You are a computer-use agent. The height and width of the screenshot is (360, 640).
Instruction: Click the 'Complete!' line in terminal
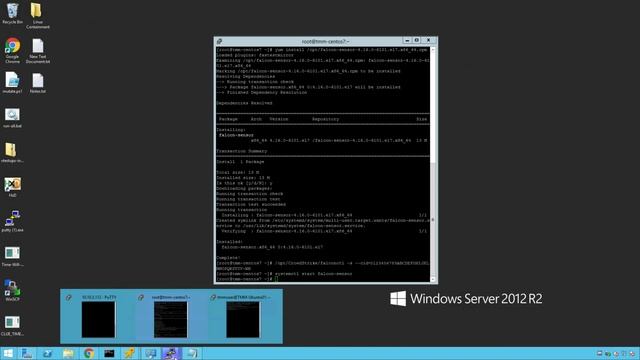tap(228, 258)
